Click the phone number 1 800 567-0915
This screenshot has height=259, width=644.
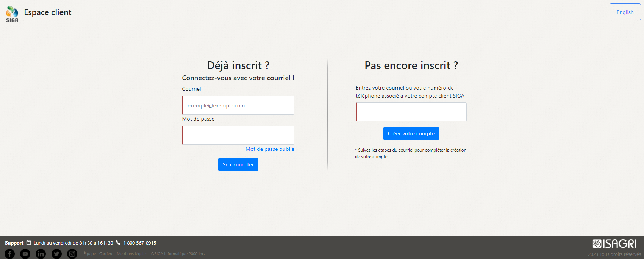coord(140,243)
